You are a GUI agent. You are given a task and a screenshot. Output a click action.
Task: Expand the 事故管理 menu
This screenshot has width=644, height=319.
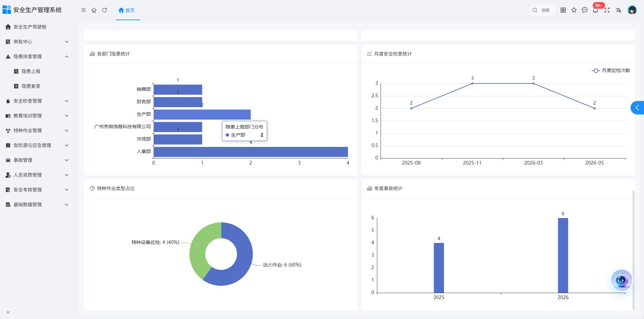[37, 160]
